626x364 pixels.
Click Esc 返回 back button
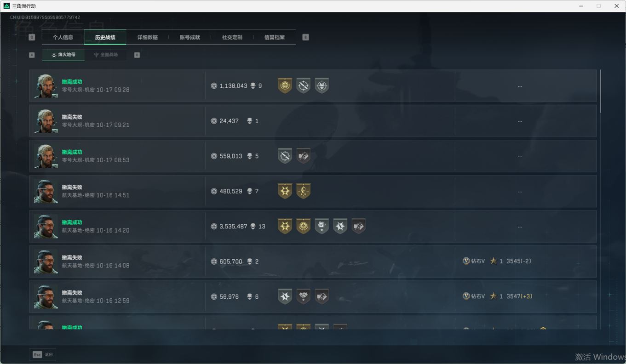[43, 354]
